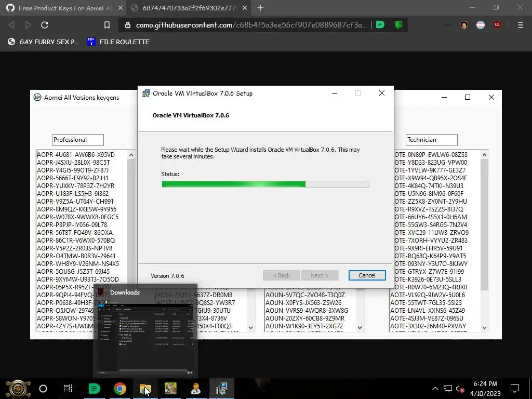Open the uBlock Origin extension icon
Viewport: 532px width, 399px height.
(x=497, y=25)
